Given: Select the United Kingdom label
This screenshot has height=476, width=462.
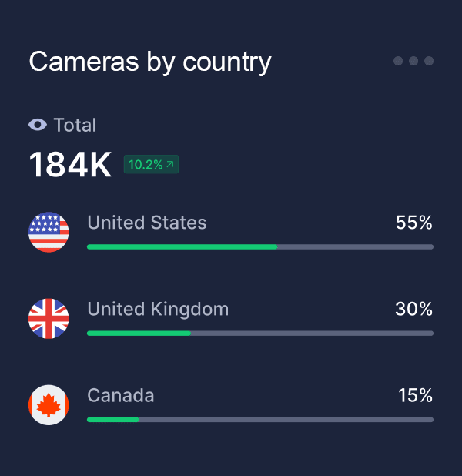Looking at the screenshot, I should coord(158,309).
